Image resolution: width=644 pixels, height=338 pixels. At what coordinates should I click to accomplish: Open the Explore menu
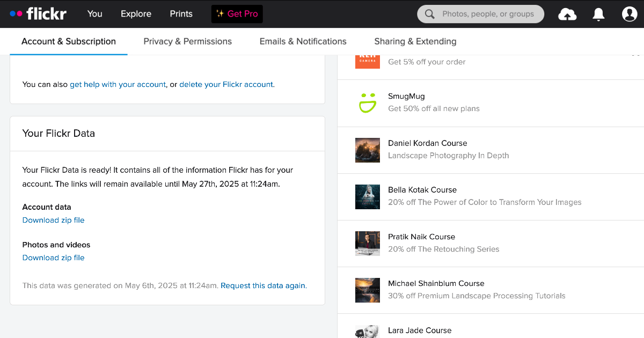pos(136,14)
